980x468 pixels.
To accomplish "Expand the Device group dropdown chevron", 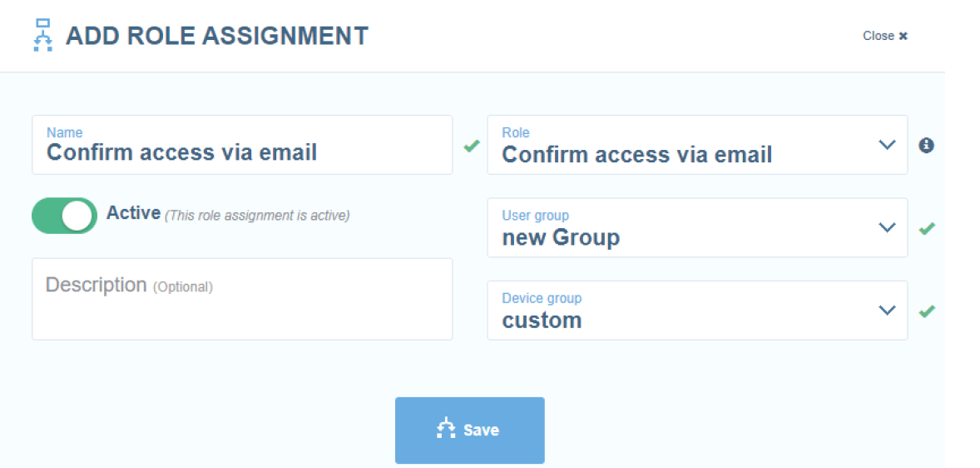I will click(x=887, y=311).
